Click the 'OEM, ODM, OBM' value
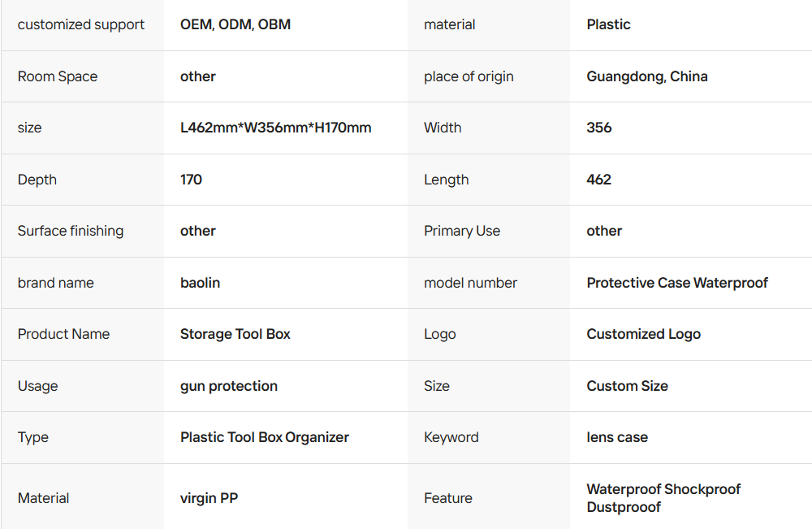Viewport: 812px width, 529px height. click(235, 24)
